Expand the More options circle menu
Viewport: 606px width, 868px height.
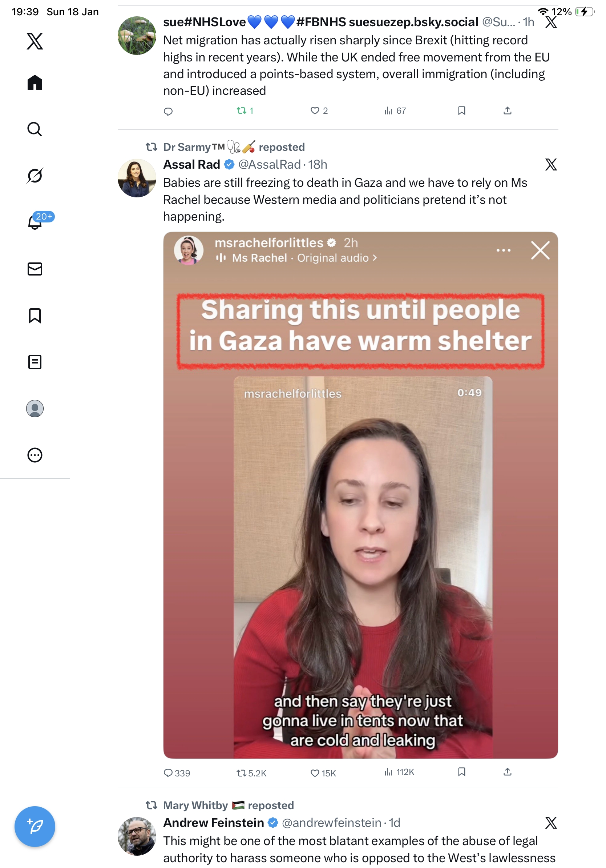[35, 455]
